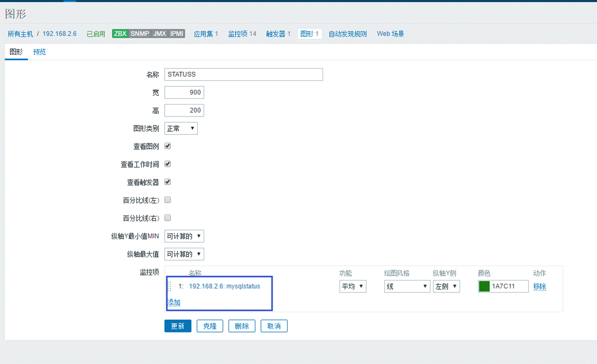Click the 删除 button
Image resolution: width=597 pixels, height=364 pixels.
coord(242,326)
